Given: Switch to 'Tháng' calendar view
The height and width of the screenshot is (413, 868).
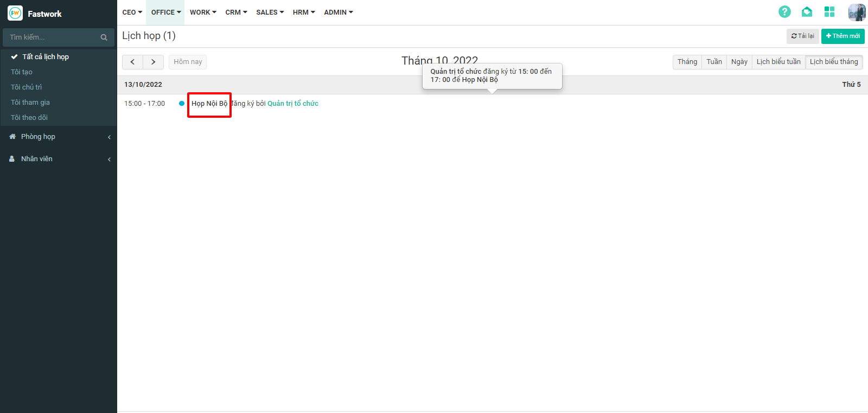Looking at the screenshot, I should 687,62.
